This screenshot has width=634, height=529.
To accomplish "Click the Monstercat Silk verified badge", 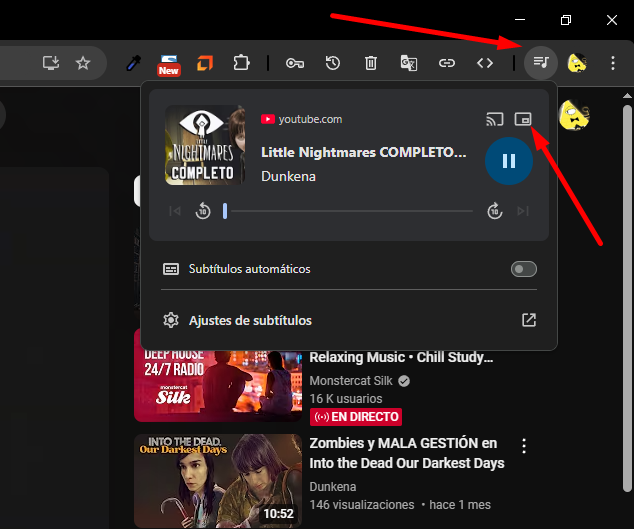I will 404,381.
